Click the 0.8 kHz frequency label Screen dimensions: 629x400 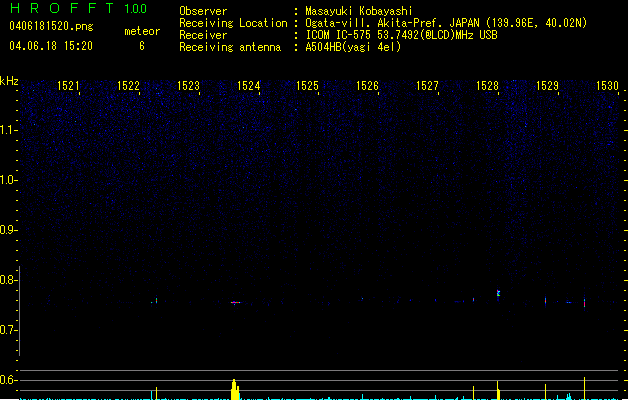(8, 280)
